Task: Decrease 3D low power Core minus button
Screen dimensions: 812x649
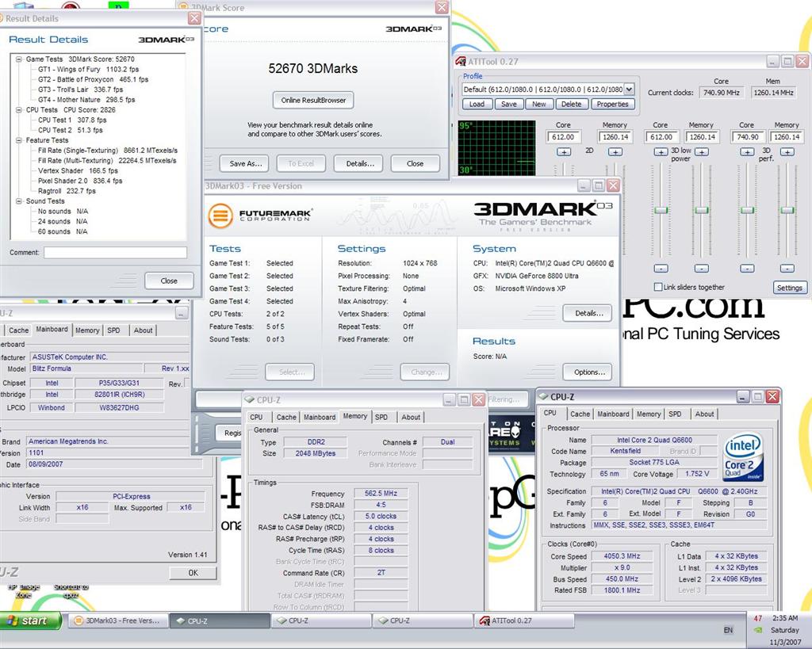Action: coord(661,269)
